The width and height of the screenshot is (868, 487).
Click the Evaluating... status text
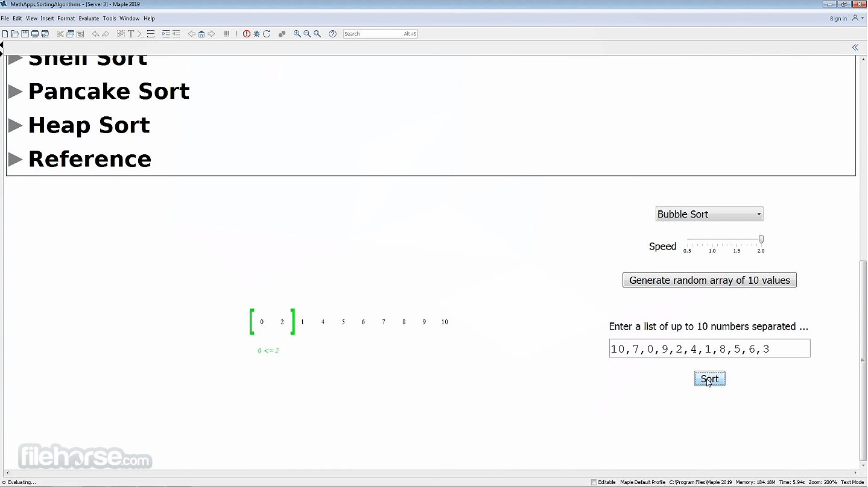pos(22,482)
